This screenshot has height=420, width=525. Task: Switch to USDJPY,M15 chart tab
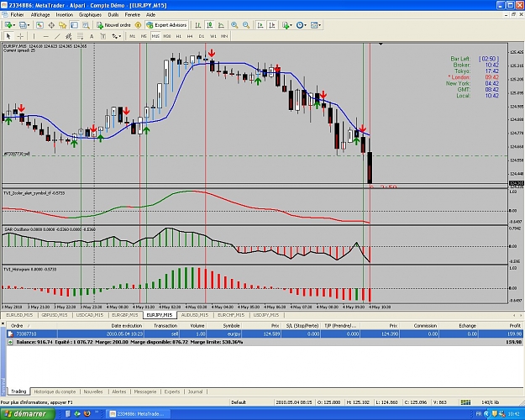pyautogui.click(x=266, y=315)
